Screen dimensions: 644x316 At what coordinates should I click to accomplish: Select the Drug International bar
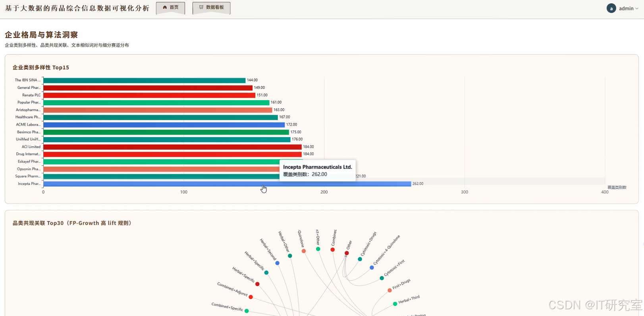click(173, 154)
